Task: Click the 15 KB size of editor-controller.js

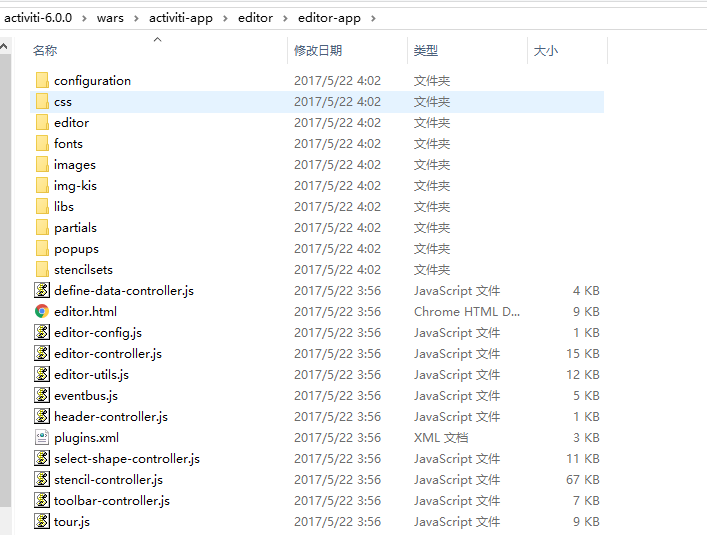Action: (583, 353)
